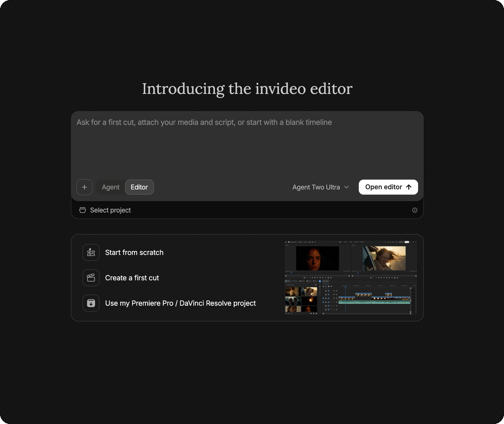Open the Select project picker

coord(105,210)
